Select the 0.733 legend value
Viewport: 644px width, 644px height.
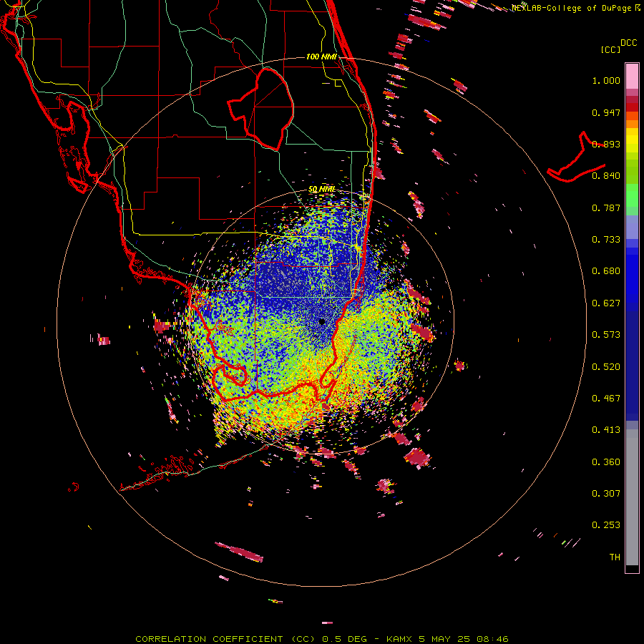coord(606,240)
